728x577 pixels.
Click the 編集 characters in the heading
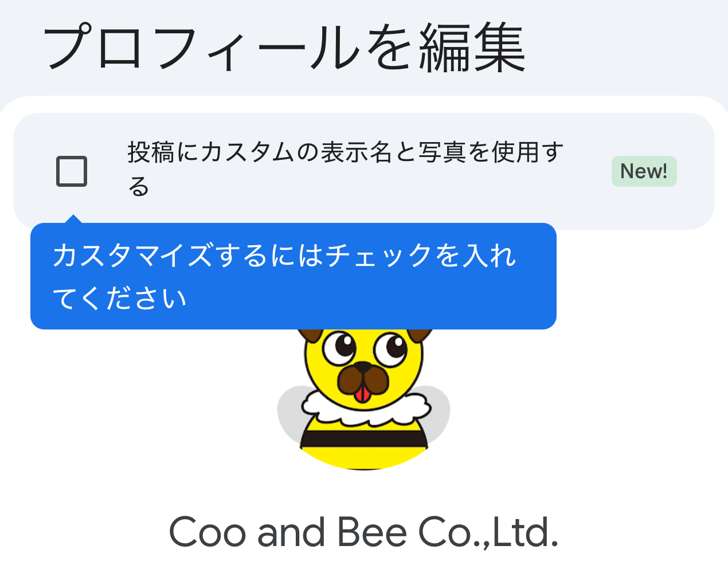(472, 48)
